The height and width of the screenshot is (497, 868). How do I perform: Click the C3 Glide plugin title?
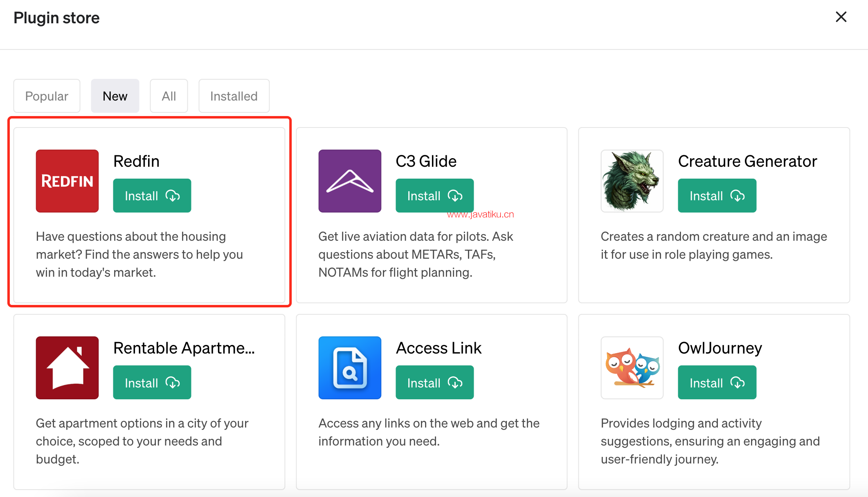pos(426,161)
